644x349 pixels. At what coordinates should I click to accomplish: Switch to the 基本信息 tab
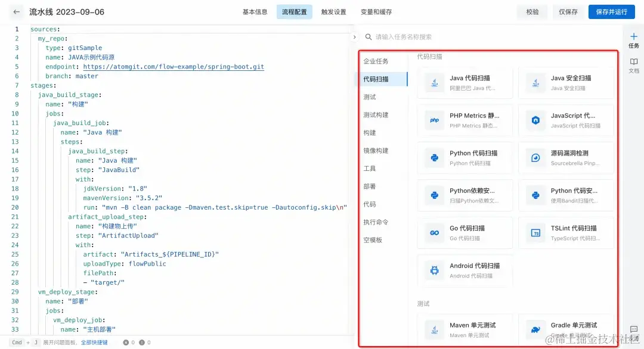(255, 11)
